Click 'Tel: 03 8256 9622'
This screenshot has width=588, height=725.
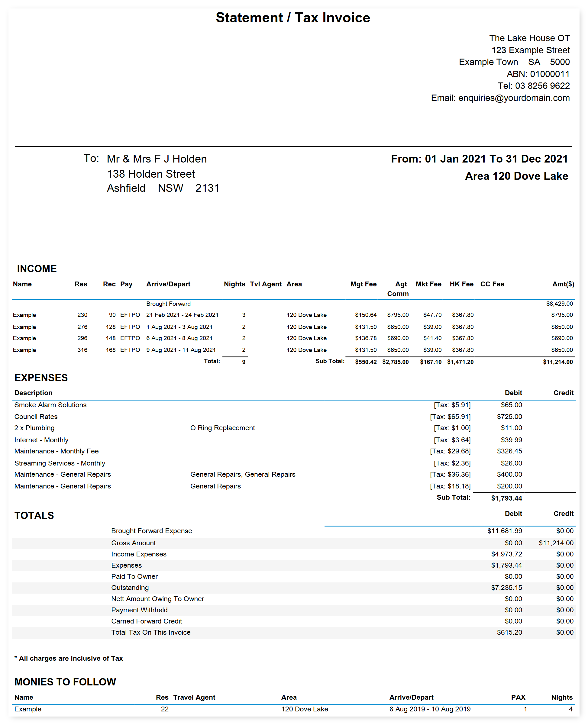coord(534,86)
